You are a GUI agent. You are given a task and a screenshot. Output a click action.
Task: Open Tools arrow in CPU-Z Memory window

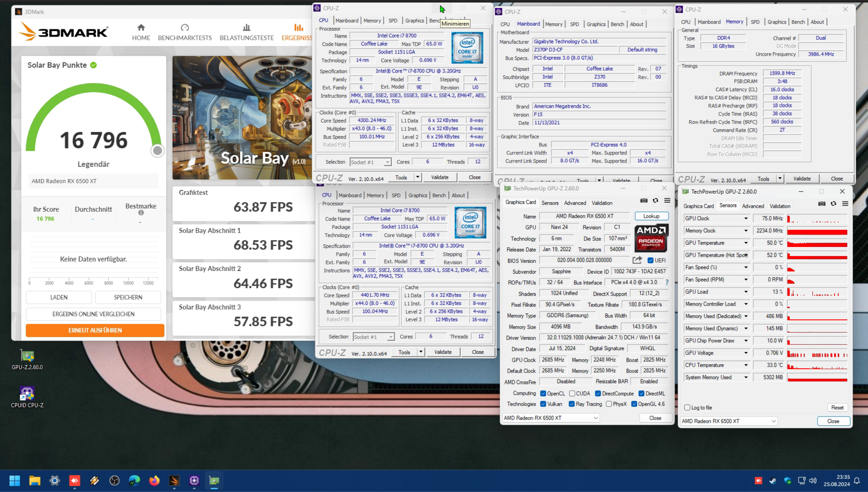point(780,178)
